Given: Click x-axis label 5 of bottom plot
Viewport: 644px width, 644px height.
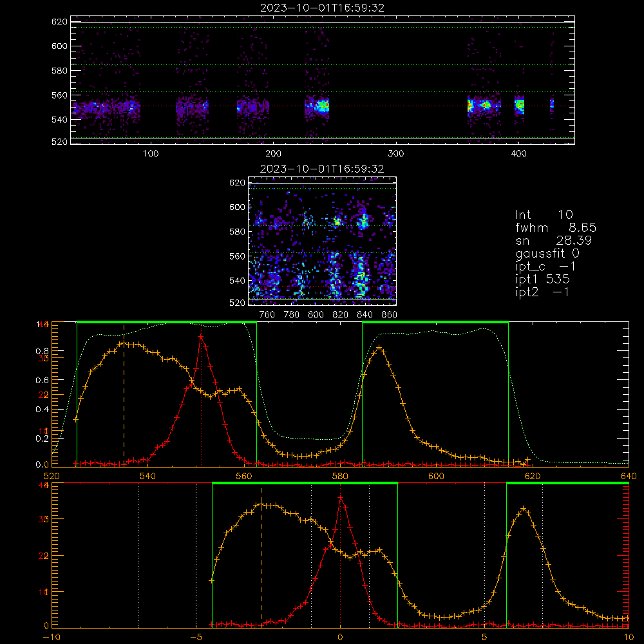Looking at the screenshot, I should (x=484, y=638).
